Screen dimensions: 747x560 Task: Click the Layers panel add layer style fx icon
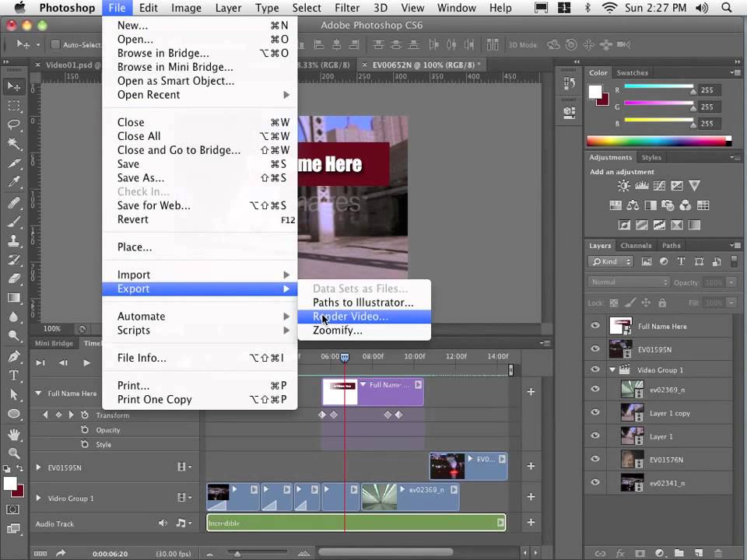pyautogui.click(x=620, y=553)
